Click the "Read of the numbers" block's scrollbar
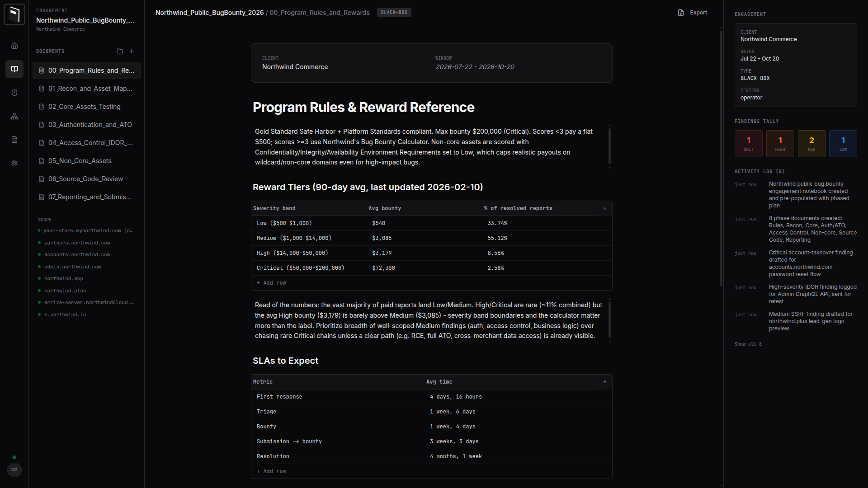The height and width of the screenshot is (488, 868). coord(610,320)
